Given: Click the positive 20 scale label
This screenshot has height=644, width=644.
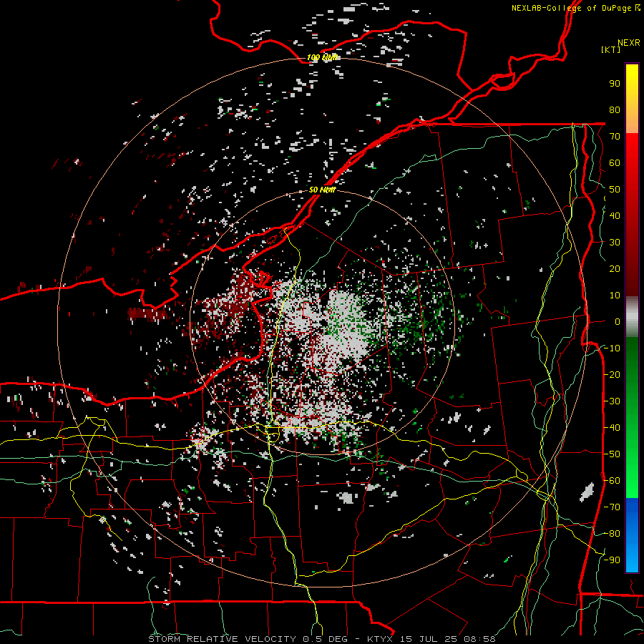Looking at the screenshot, I should (615, 268).
